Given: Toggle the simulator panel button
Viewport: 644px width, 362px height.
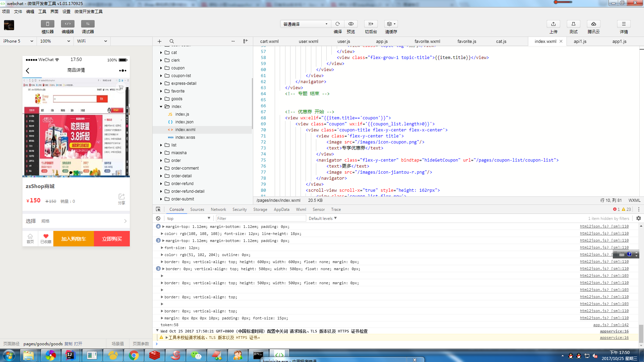Looking at the screenshot, I should pos(47,24).
